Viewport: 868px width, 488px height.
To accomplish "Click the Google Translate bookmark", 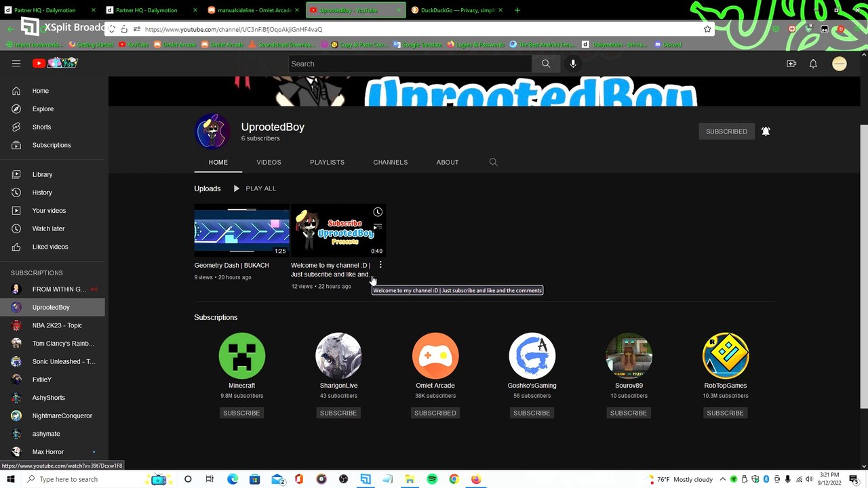I will coord(418,45).
